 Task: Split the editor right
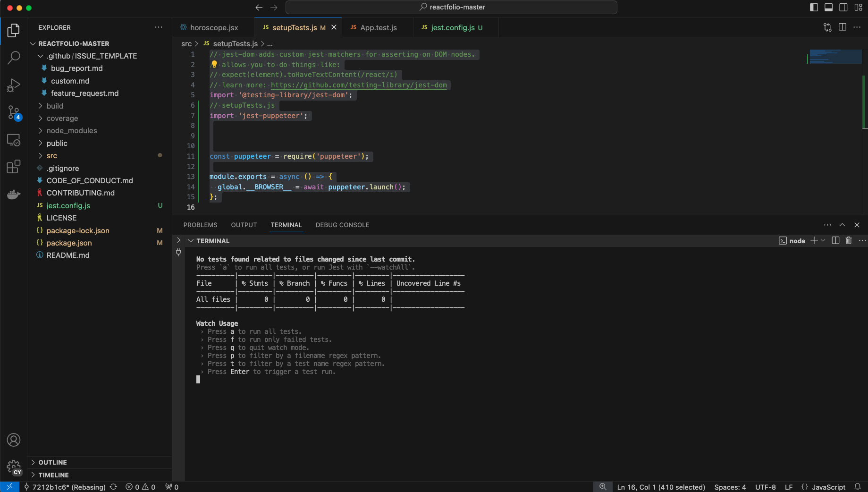tap(843, 27)
